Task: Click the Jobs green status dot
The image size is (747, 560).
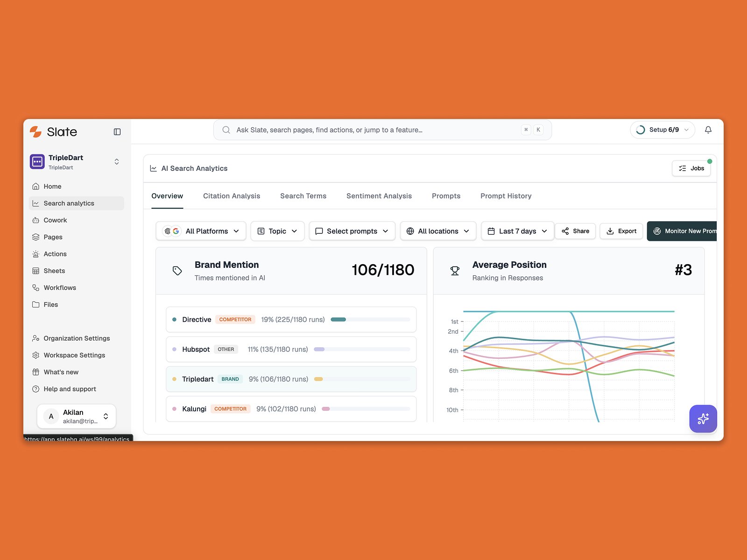Action: [x=710, y=161]
